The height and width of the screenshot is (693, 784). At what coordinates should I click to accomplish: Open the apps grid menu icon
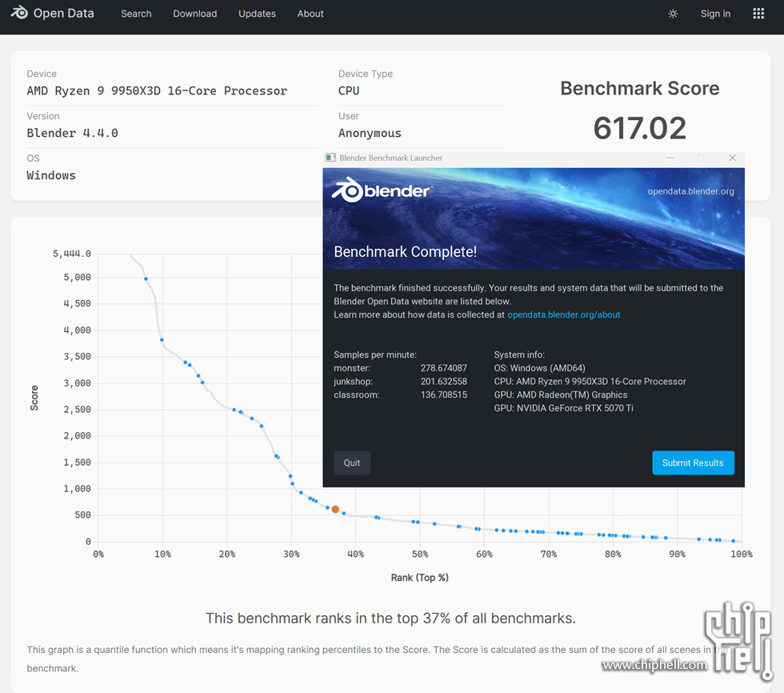758,14
